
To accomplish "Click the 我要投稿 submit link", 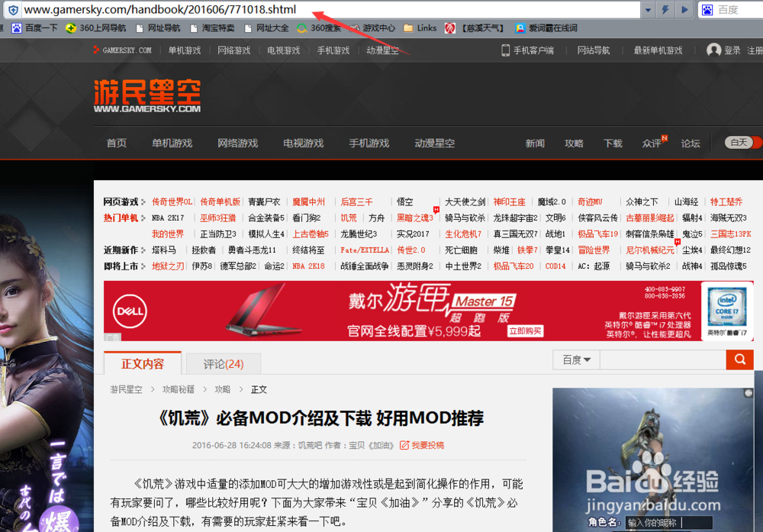I will point(422,445).
